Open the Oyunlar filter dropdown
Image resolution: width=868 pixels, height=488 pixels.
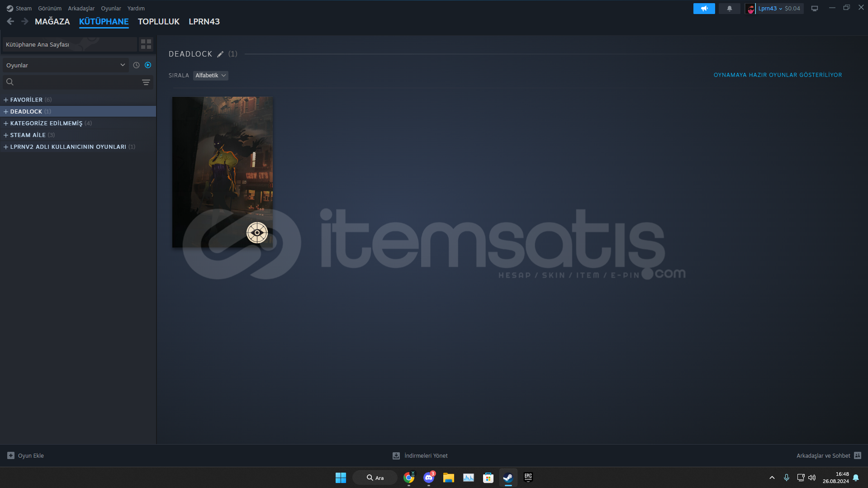(x=66, y=65)
